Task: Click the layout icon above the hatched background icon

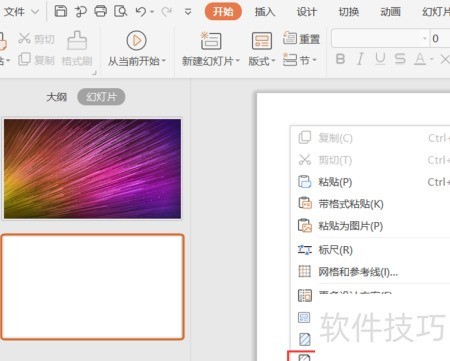Action: point(304,317)
